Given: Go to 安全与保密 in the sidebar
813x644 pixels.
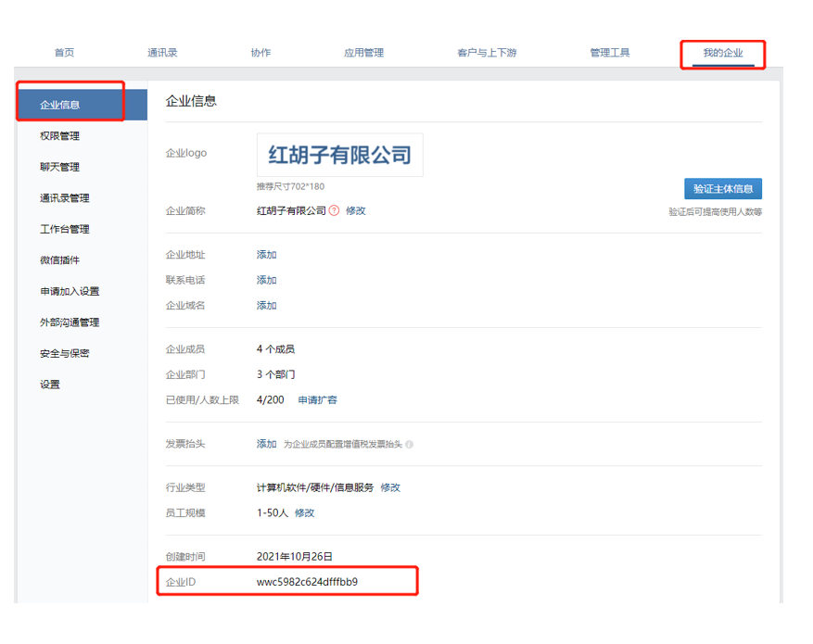Looking at the screenshot, I should click(x=65, y=353).
